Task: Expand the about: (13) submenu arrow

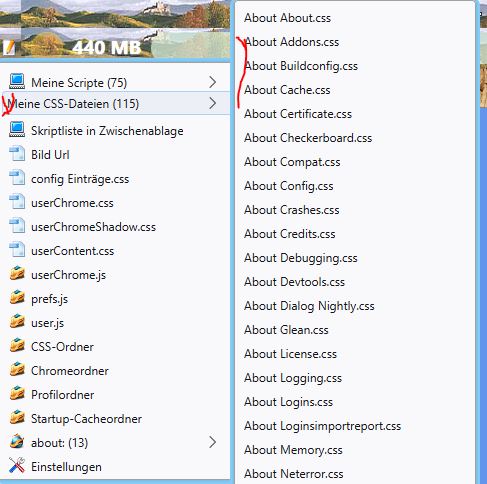Action: pyautogui.click(x=212, y=442)
